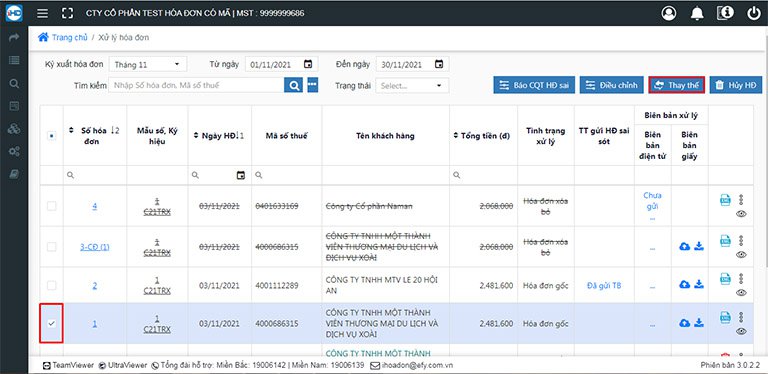Image resolution: width=768 pixels, height=374 pixels.
Task: Download paper record for invoice 3-CĐ (1)
Action: pos(699,247)
